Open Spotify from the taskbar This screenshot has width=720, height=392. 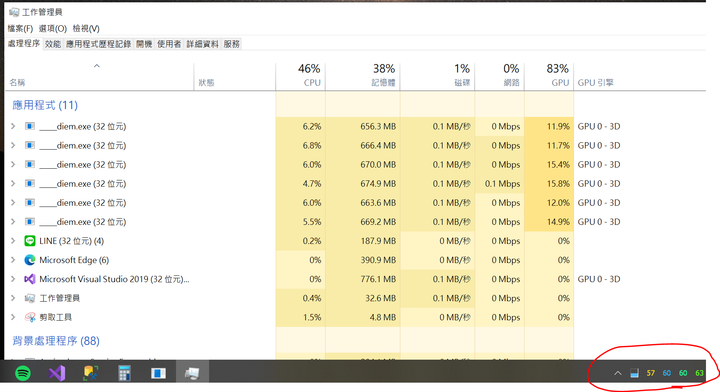tap(23, 373)
